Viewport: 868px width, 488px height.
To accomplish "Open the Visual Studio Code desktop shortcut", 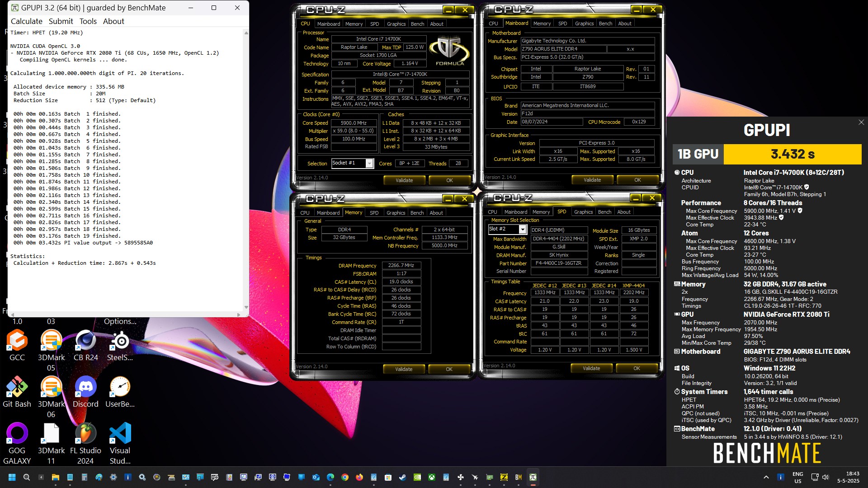I will [120, 444].
